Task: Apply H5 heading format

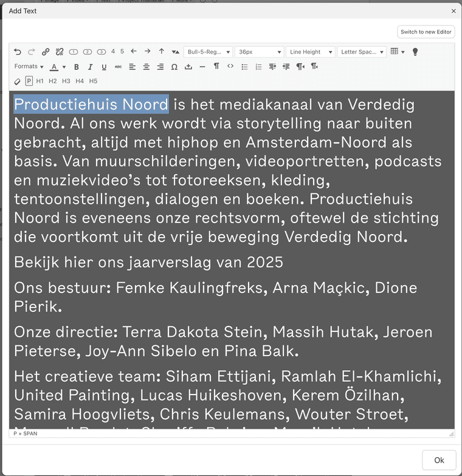Action: pos(93,81)
